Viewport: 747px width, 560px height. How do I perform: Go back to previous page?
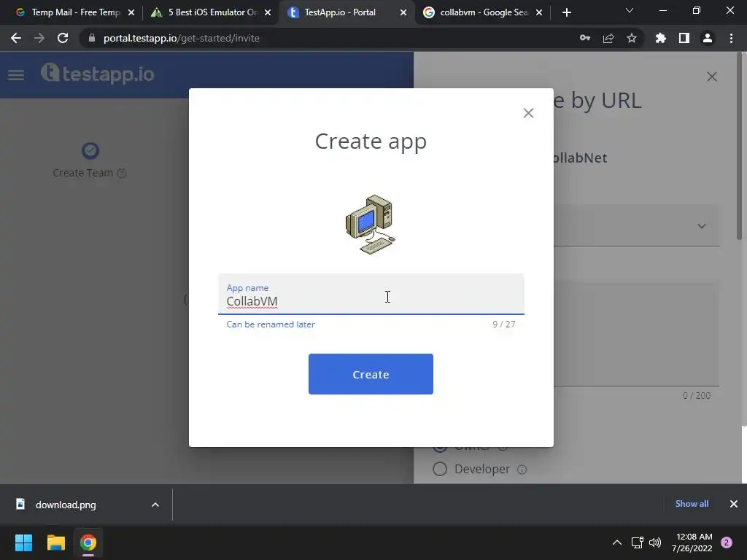(x=16, y=38)
